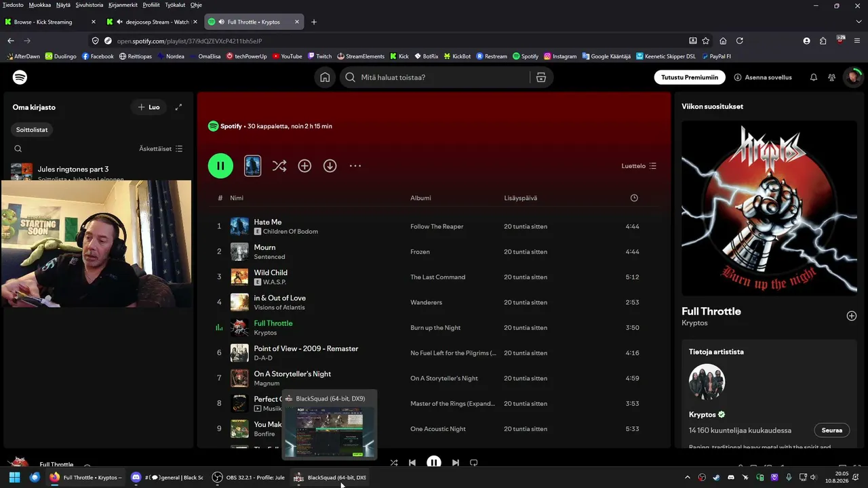
Task: Open the Browse icon in Spotify search bar
Action: click(x=541, y=77)
